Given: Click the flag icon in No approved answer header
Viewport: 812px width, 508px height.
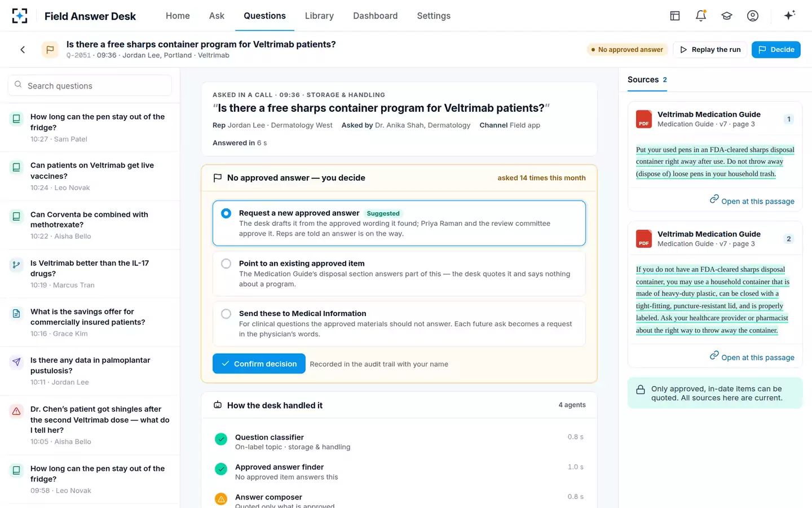Looking at the screenshot, I should [218, 178].
